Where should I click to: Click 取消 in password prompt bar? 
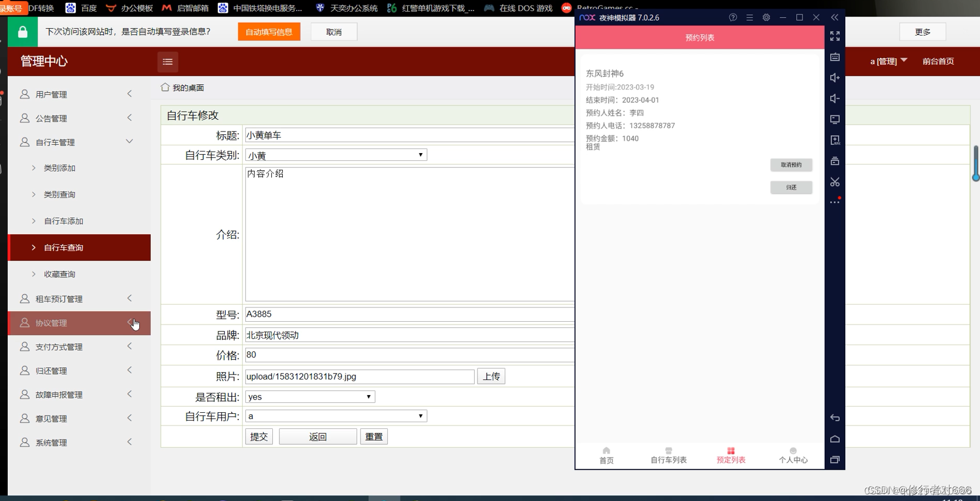334,32
